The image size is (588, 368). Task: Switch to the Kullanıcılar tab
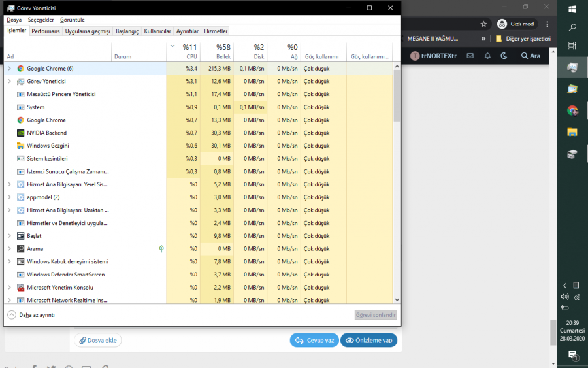pos(157,31)
